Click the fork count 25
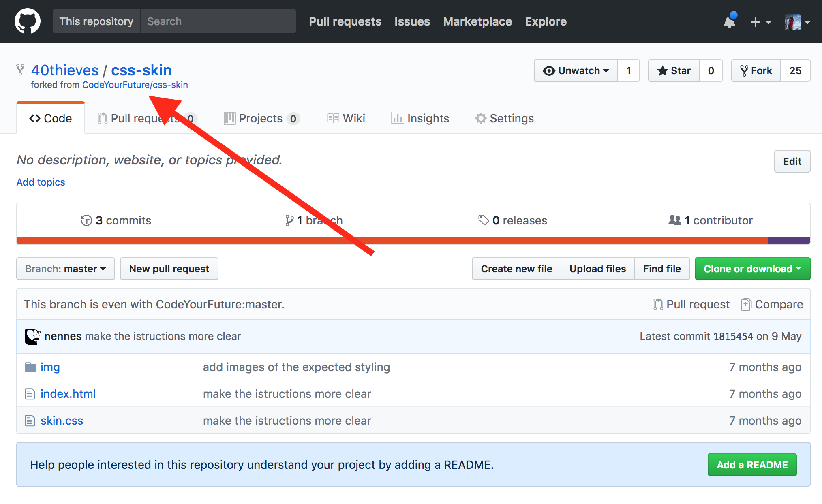 795,70
